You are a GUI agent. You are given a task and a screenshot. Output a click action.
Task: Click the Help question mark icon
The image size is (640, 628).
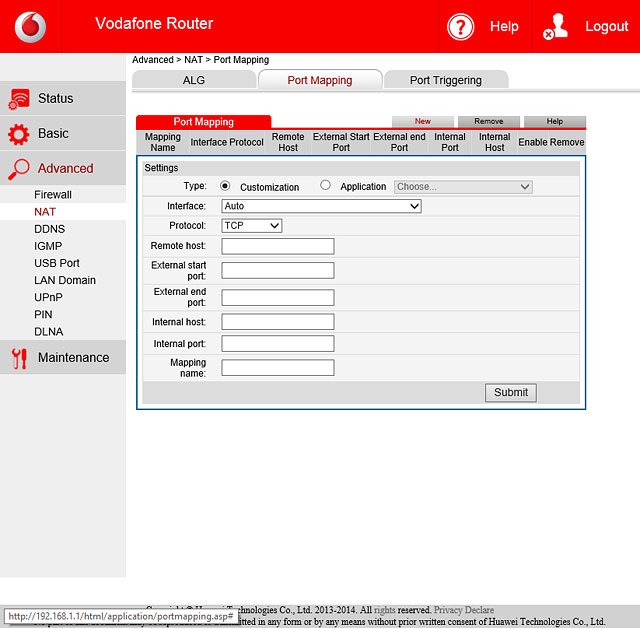pyautogui.click(x=460, y=27)
